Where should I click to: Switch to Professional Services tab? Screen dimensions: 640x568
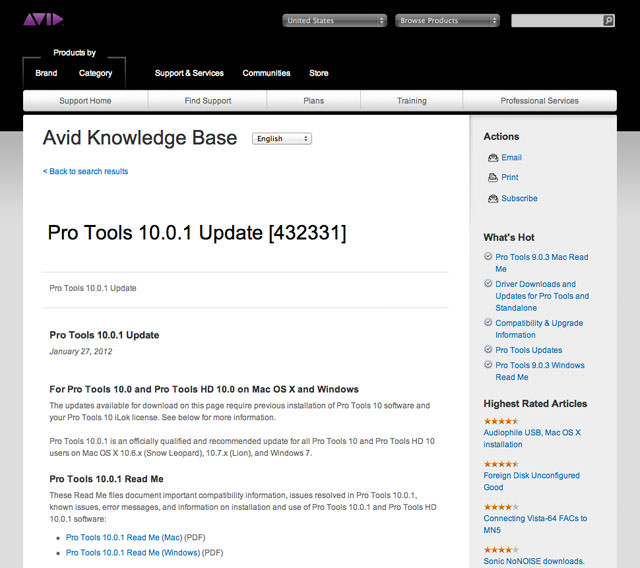click(540, 101)
